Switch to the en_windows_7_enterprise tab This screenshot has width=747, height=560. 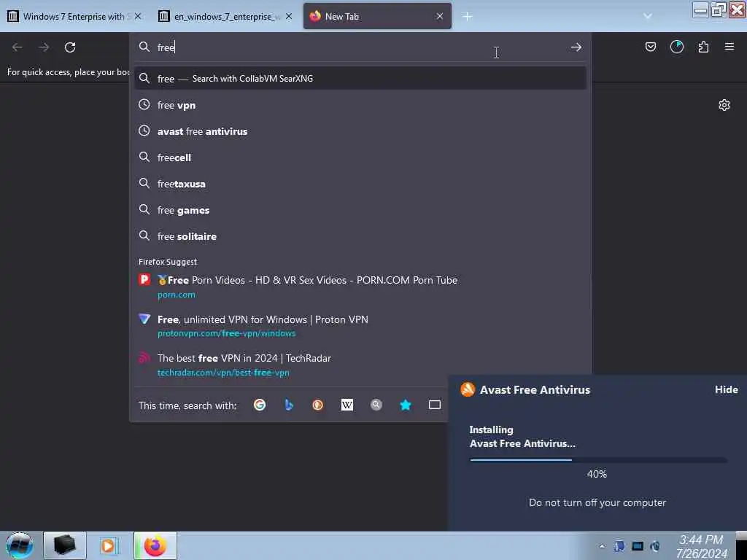coord(225,17)
